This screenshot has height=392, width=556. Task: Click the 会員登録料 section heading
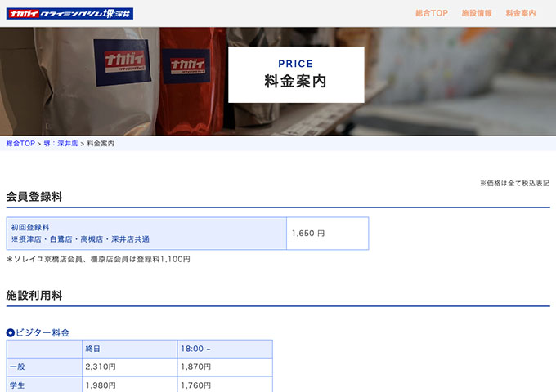click(x=34, y=197)
